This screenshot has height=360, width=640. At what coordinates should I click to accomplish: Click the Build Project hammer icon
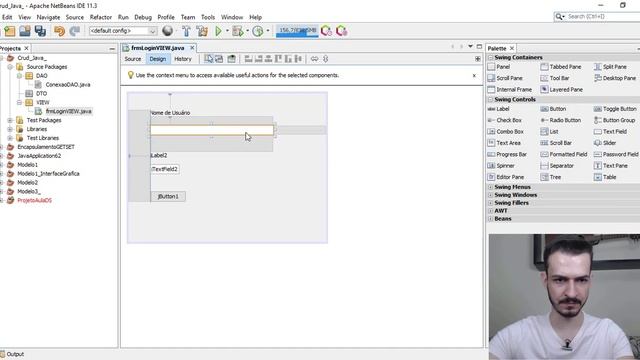[186, 31]
